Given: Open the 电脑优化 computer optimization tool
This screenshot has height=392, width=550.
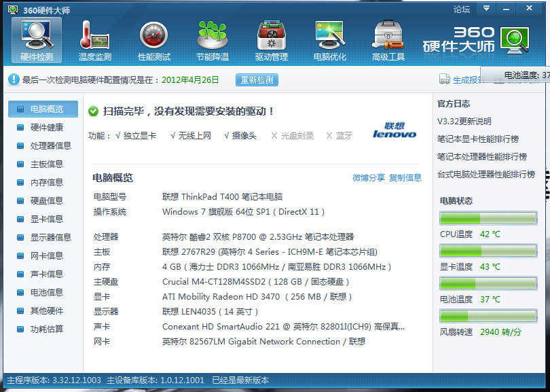Looking at the screenshot, I should (x=330, y=40).
